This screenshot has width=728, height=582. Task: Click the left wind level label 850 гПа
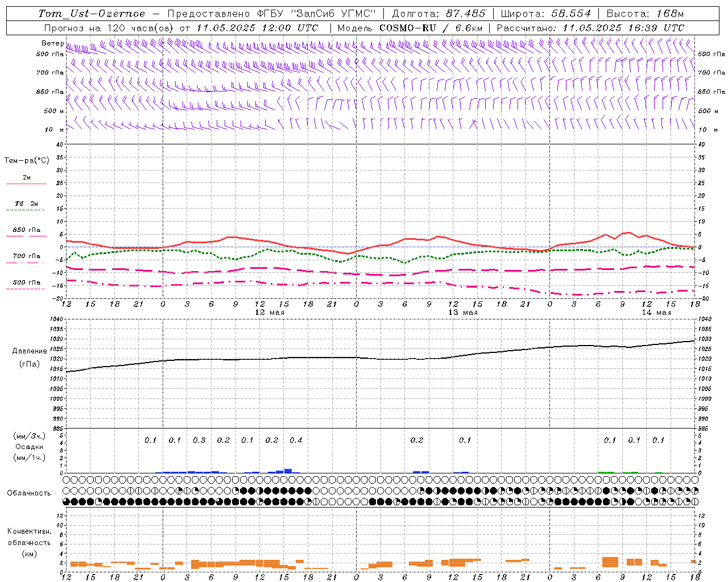(x=50, y=92)
